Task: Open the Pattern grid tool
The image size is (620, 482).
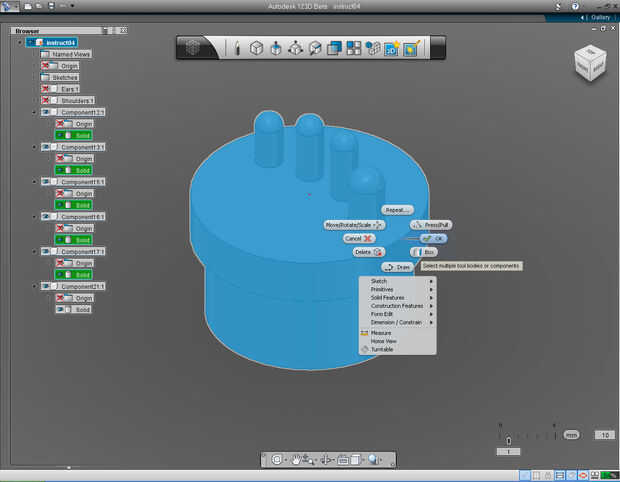Action: pyautogui.click(x=353, y=48)
